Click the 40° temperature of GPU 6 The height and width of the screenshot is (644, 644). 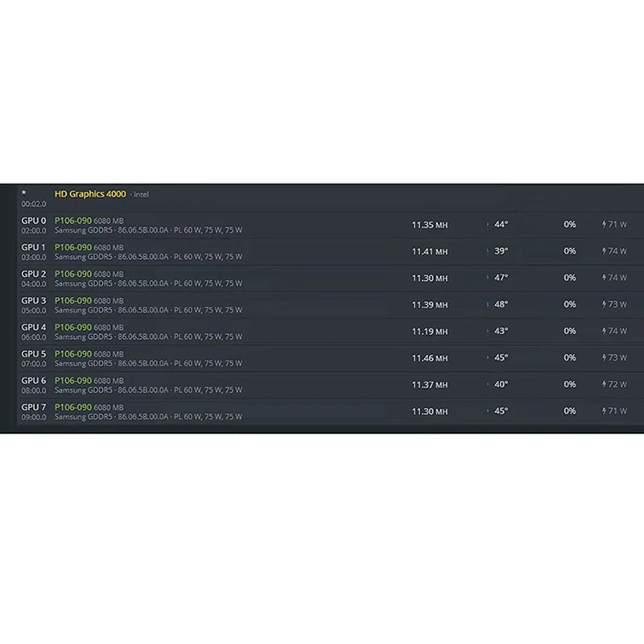[x=501, y=384]
